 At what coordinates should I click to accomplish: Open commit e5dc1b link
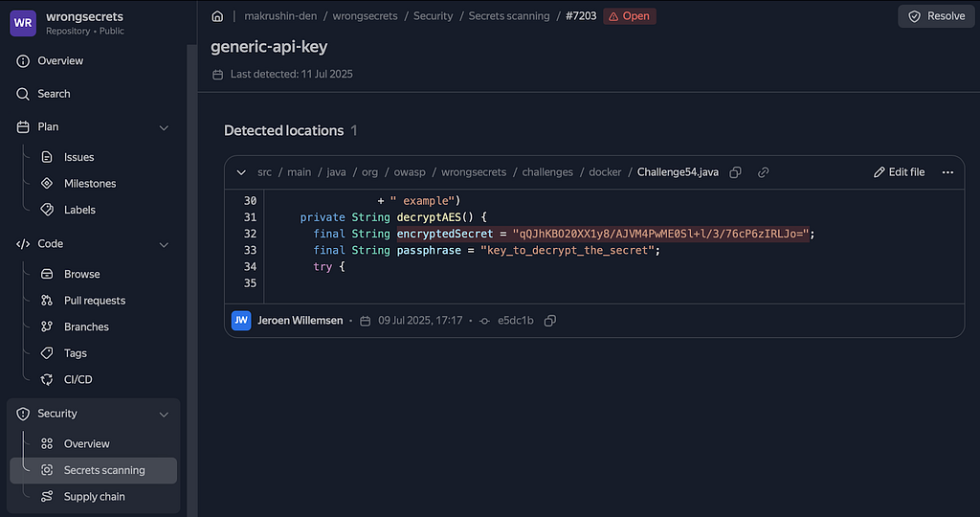coord(515,321)
